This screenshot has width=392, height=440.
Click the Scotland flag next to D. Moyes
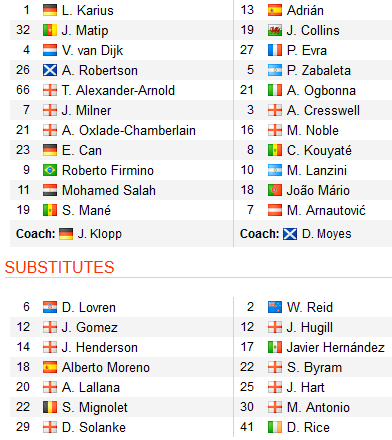[x=290, y=234]
